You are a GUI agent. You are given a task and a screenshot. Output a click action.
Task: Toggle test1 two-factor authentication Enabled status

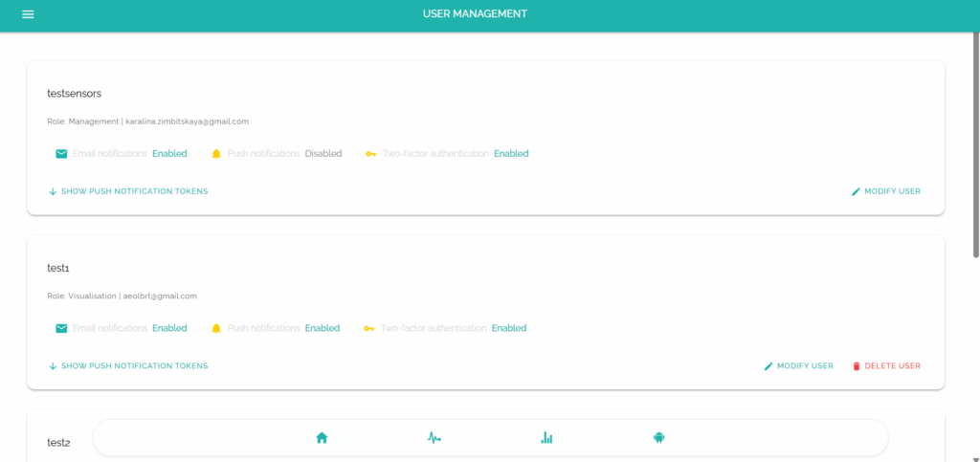tap(509, 328)
